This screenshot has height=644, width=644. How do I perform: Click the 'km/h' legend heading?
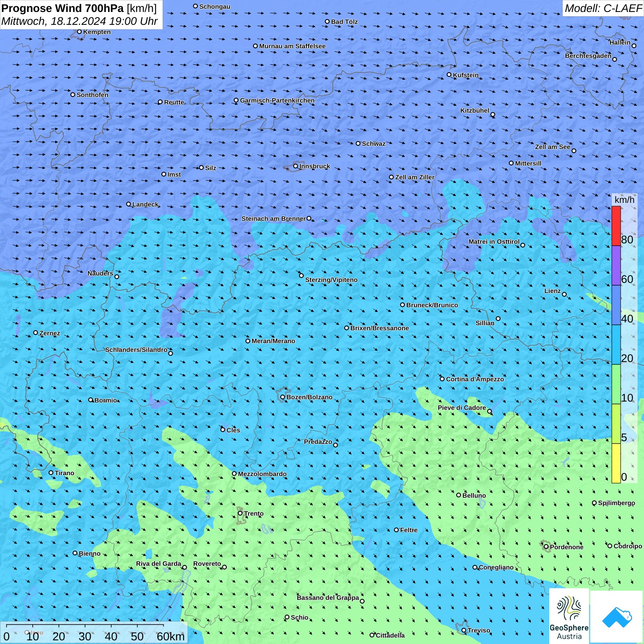(624, 200)
